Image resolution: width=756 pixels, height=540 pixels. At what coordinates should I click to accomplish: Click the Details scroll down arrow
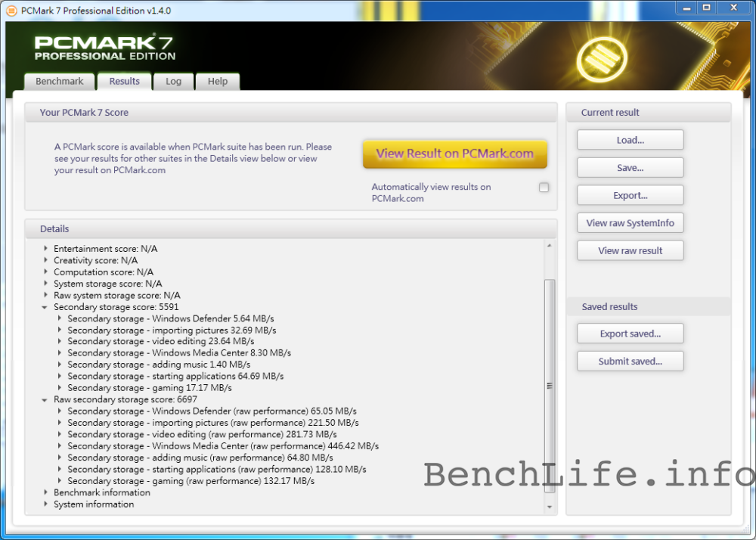[x=550, y=507]
